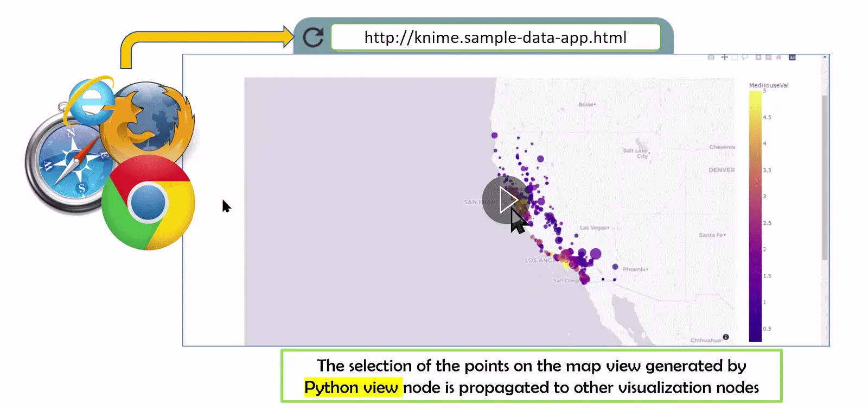Play the video with the center play button
This screenshot has width=868, height=409.
(506, 200)
